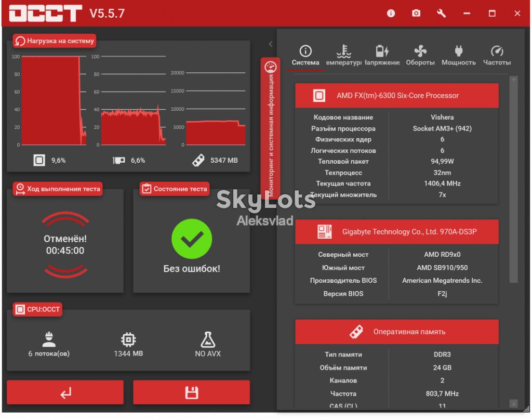
Task: Click the vertical monitoring and system info tab
Action: 270,129
